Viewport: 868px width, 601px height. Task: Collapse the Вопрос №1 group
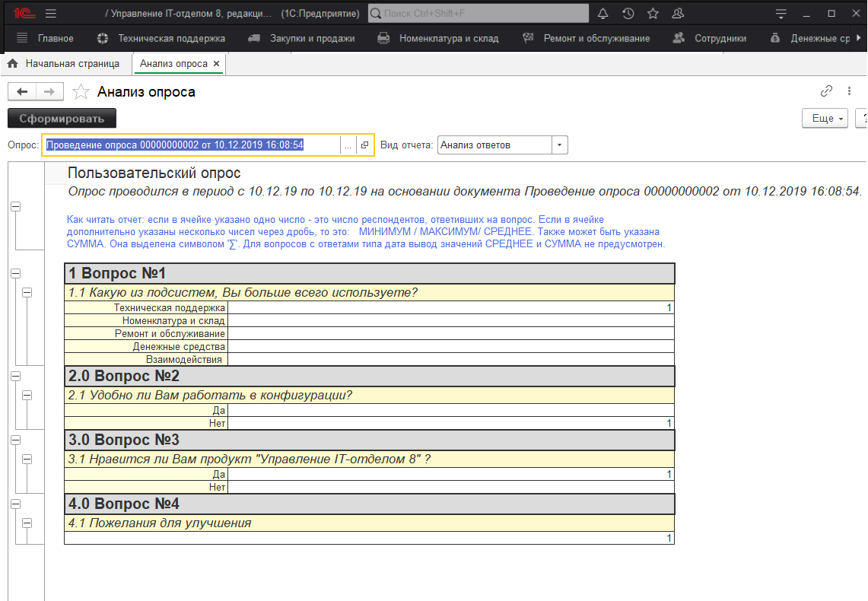pyautogui.click(x=15, y=273)
